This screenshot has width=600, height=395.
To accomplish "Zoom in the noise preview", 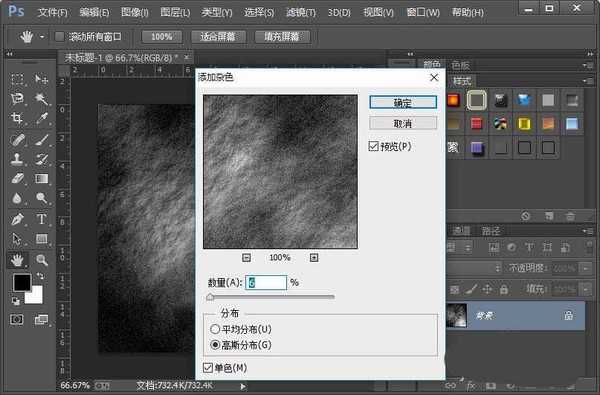I will coord(314,258).
